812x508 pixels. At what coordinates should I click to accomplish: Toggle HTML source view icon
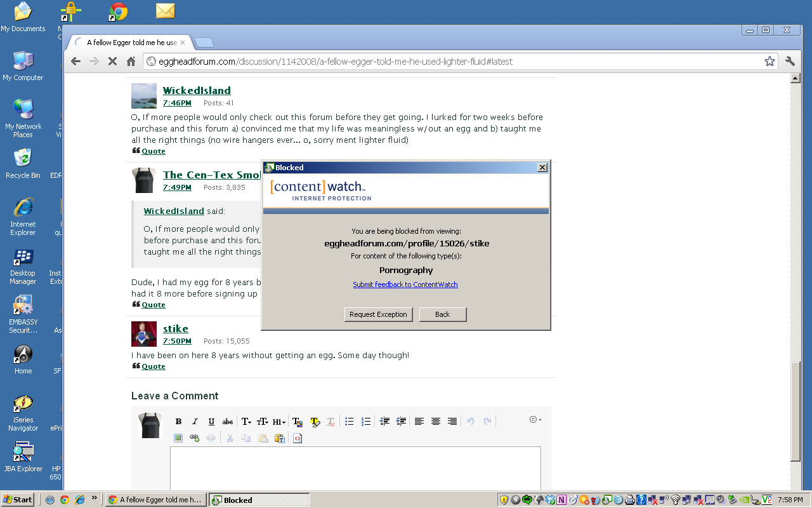point(298,438)
